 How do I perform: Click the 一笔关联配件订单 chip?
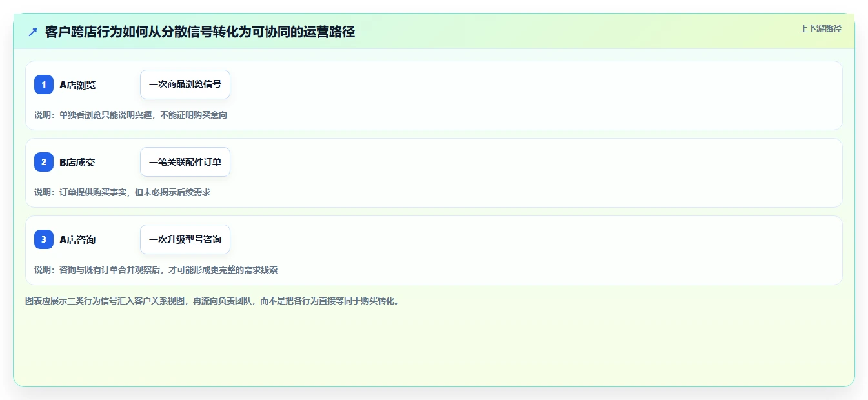point(185,162)
